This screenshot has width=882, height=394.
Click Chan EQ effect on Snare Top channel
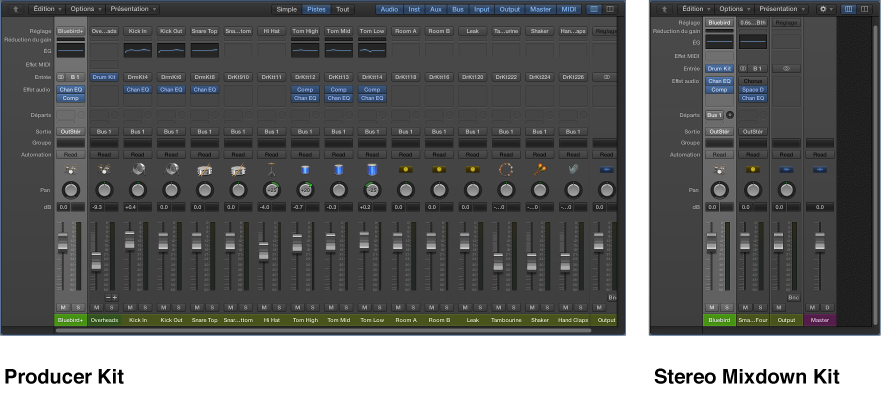[x=205, y=89]
